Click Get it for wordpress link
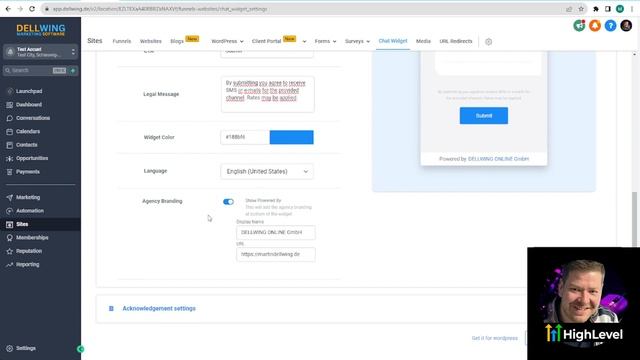The image size is (640, 360). (494, 338)
